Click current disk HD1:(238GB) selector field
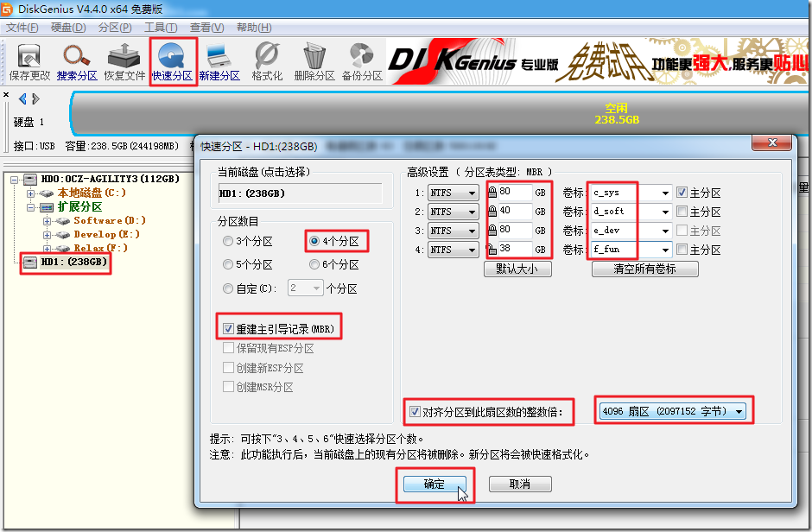The image size is (812, 532). click(x=301, y=193)
